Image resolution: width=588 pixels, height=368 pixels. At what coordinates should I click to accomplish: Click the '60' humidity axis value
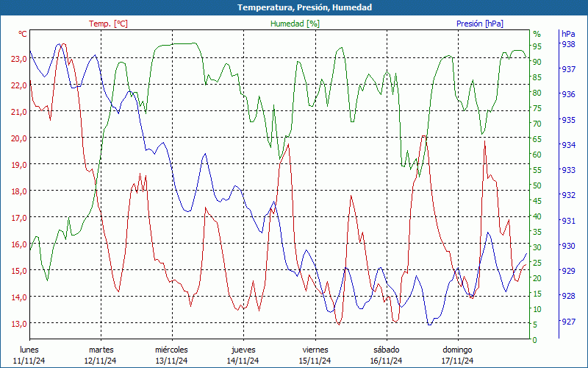(x=537, y=155)
